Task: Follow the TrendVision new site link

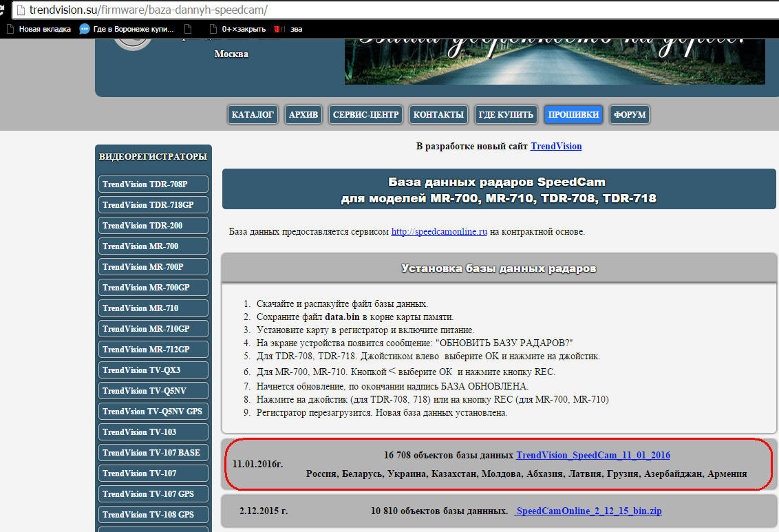Action: 556,146
